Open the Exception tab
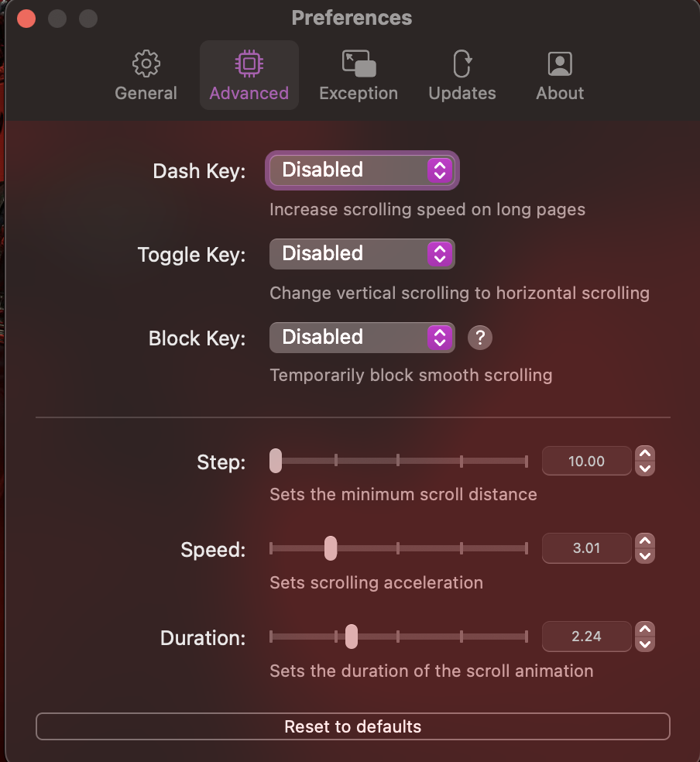This screenshot has width=700, height=762. (358, 76)
